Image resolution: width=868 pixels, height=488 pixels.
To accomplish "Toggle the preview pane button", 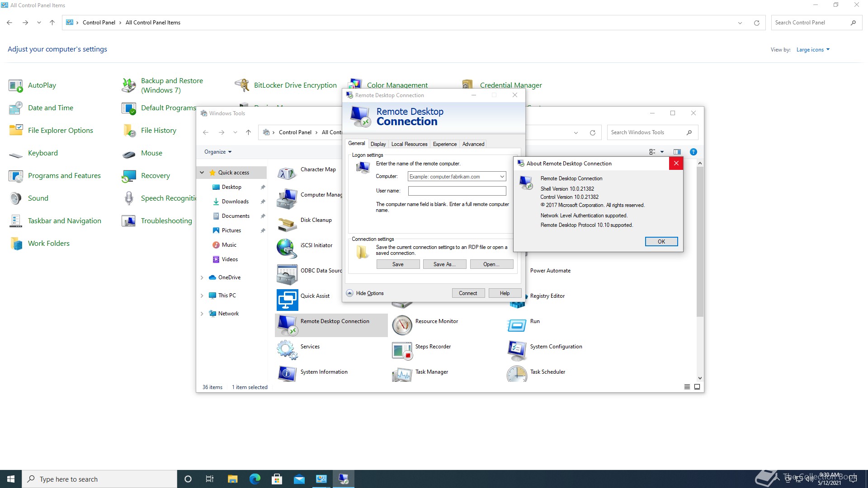I will click(x=677, y=152).
